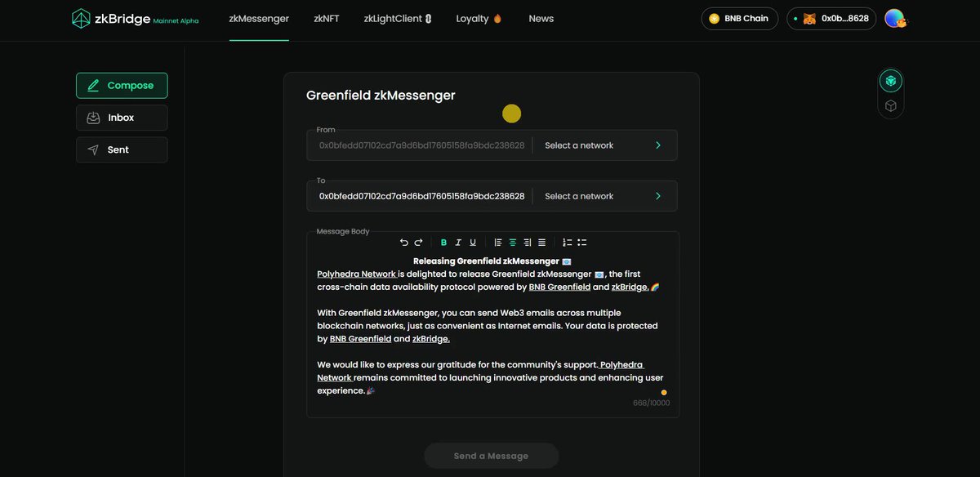Justify message text

pos(541,243)
